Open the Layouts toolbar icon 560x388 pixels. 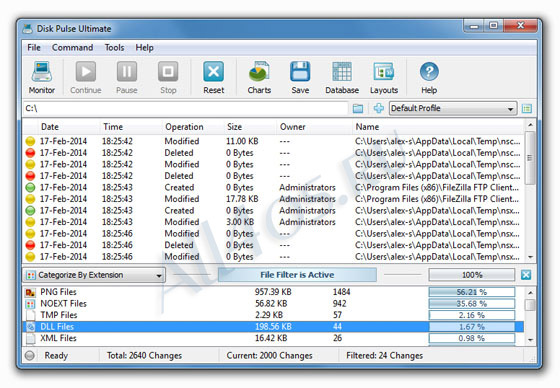384,72
